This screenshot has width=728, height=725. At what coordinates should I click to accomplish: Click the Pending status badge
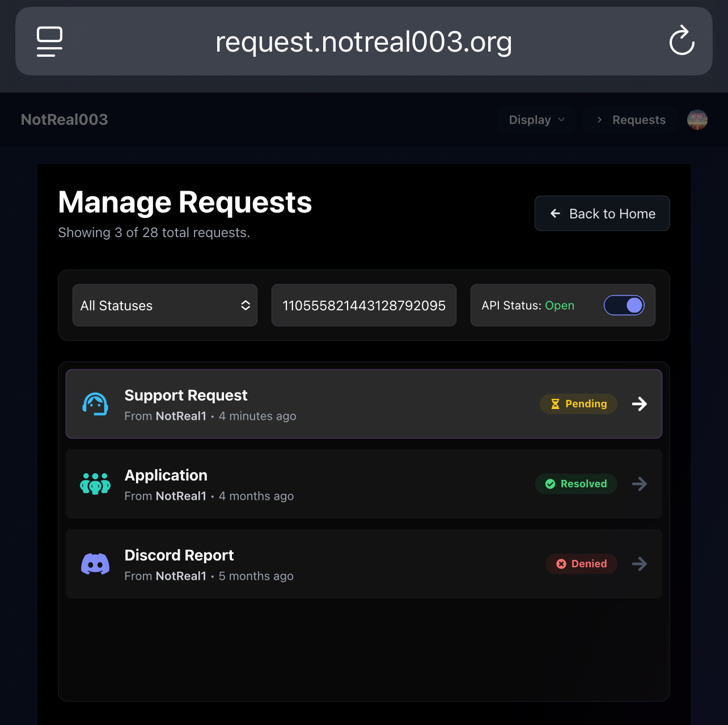[578, 404]
